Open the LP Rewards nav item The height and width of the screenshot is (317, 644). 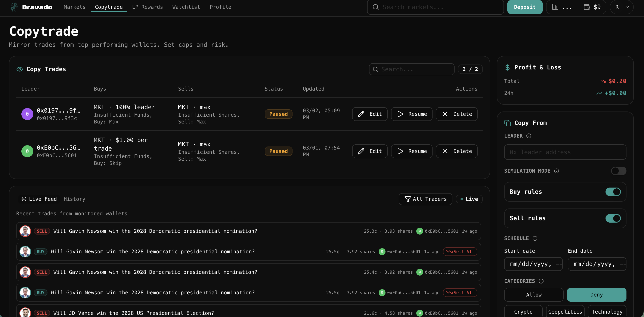(147, 7)
